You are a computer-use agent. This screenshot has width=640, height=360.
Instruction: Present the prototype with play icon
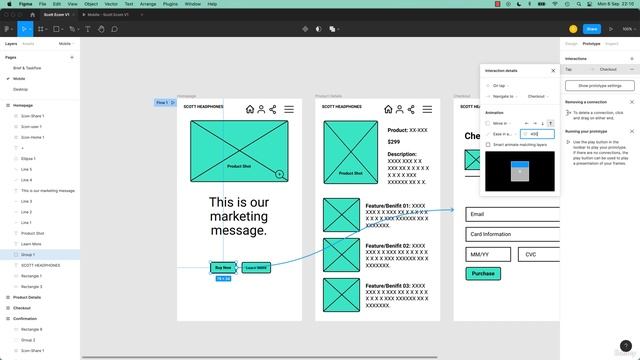click(611, 29)
